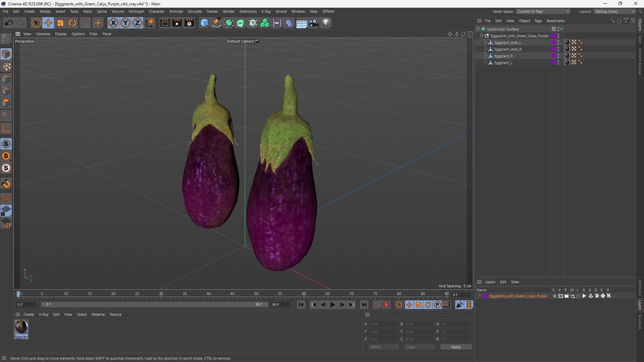Open the World coordinate system dropdown
Image resolution: width=644 pixels, height=362 pixels.
tap(383, 347)
